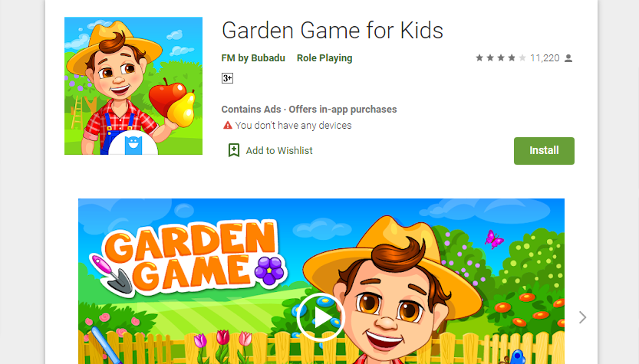Click the Add to Wishlist label
This screenshot has width=639, height=364.
click(279, 151)
